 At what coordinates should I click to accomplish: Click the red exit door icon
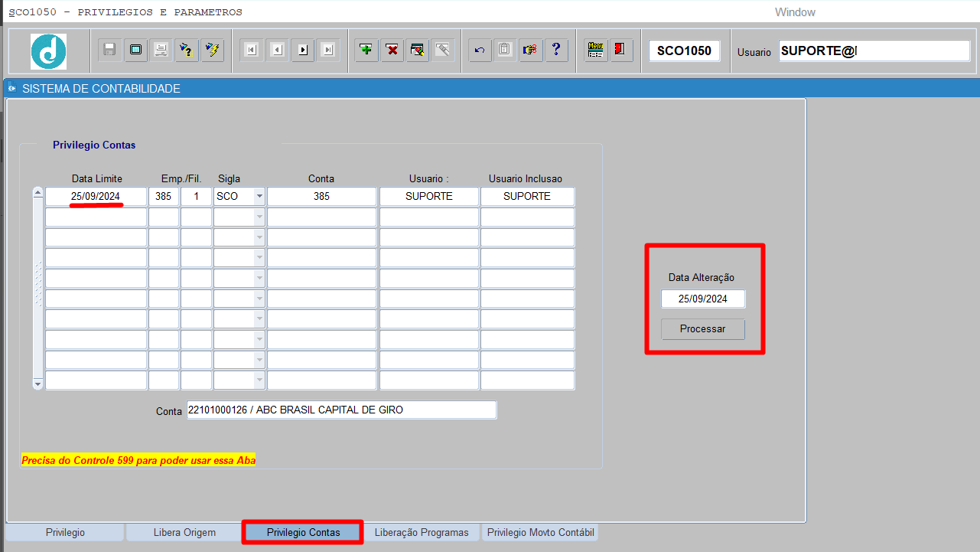[620, 50]
